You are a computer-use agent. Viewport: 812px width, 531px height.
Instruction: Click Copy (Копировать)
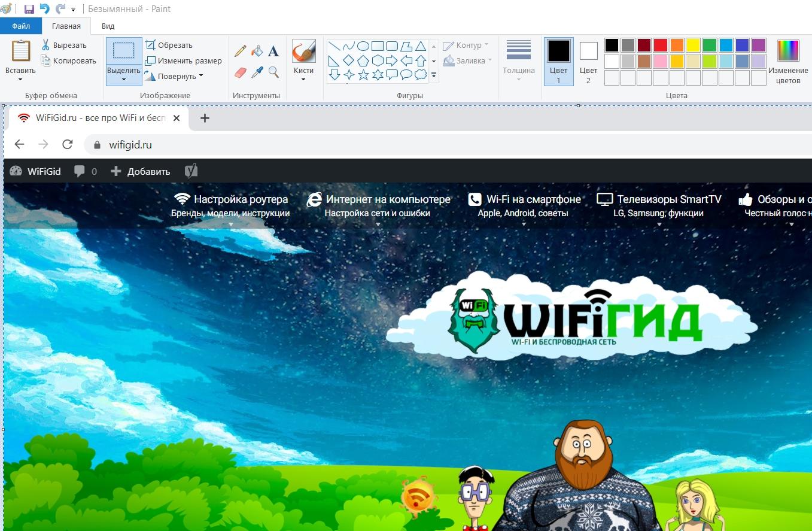pos(68,60)
